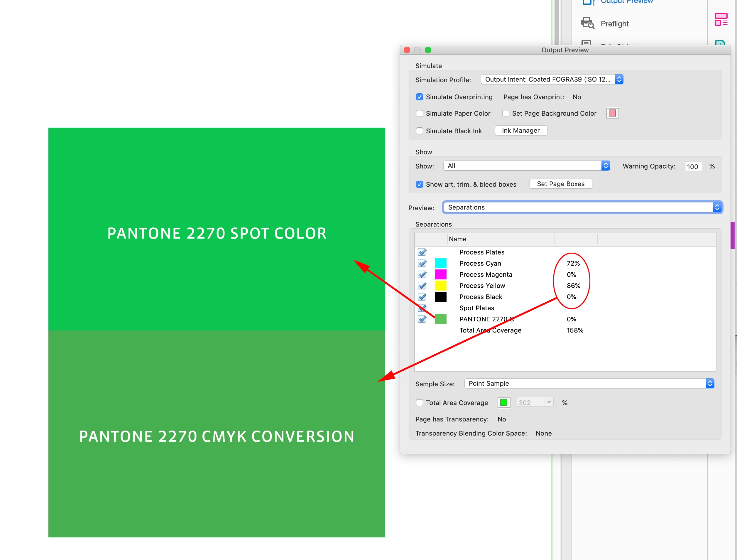The width and height of the screenshot is (737, 560).
Task: Click the Process Cyan color swatch
Action: (x=440, y=263)
